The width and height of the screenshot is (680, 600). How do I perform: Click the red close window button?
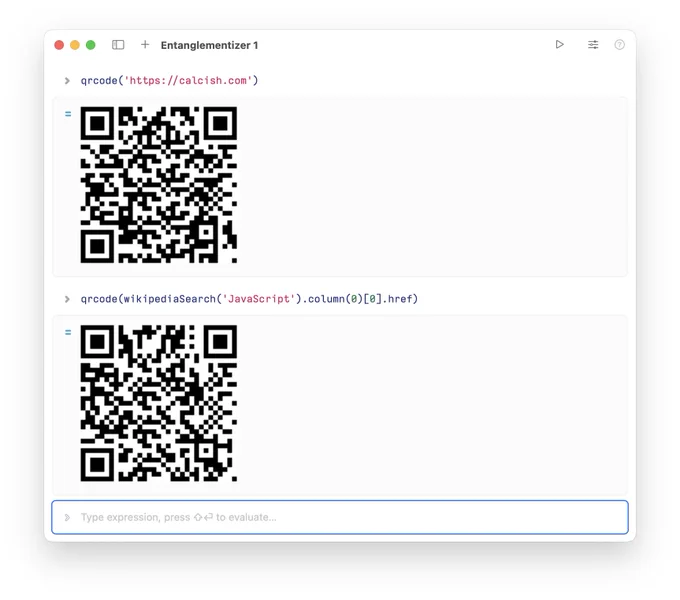pos(59,45)
